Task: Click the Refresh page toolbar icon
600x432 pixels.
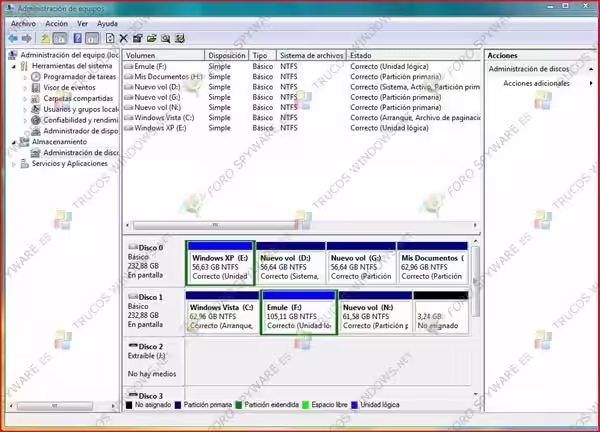Action: pyautogui.click(x=110, y=38)
